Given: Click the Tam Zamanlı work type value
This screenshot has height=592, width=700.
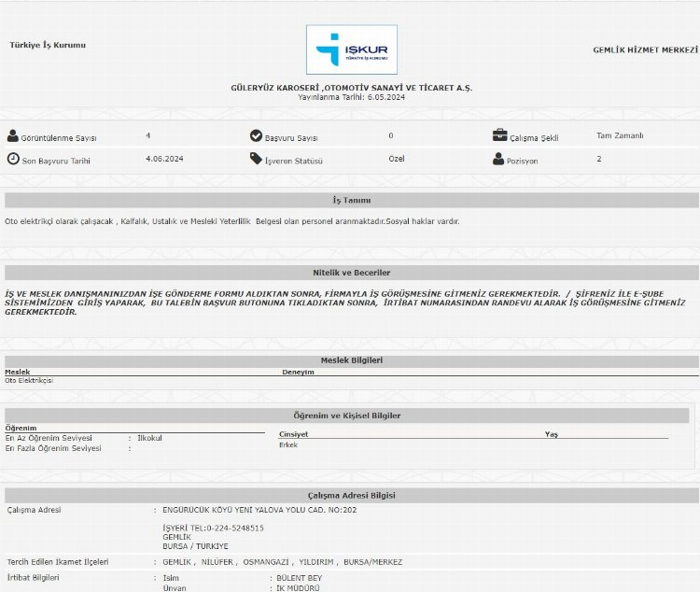Looking at the screenshot, I should pos(620,136).
